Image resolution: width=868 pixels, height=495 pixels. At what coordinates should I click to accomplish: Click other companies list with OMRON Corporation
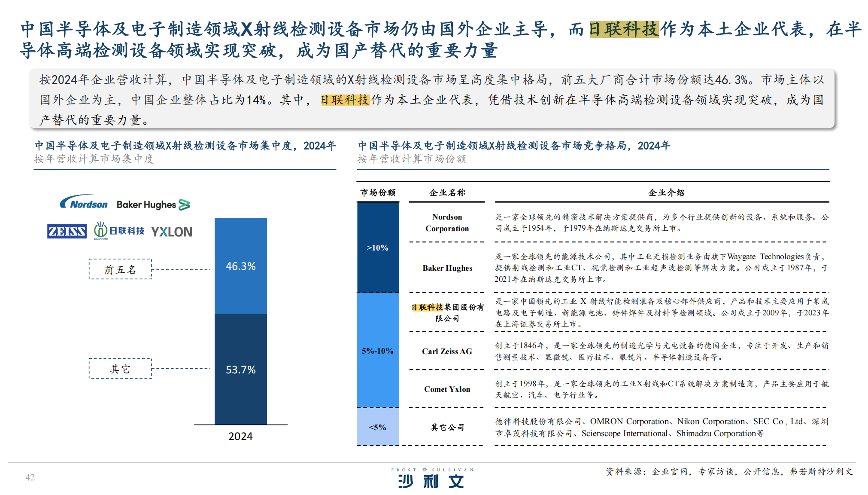662,427
